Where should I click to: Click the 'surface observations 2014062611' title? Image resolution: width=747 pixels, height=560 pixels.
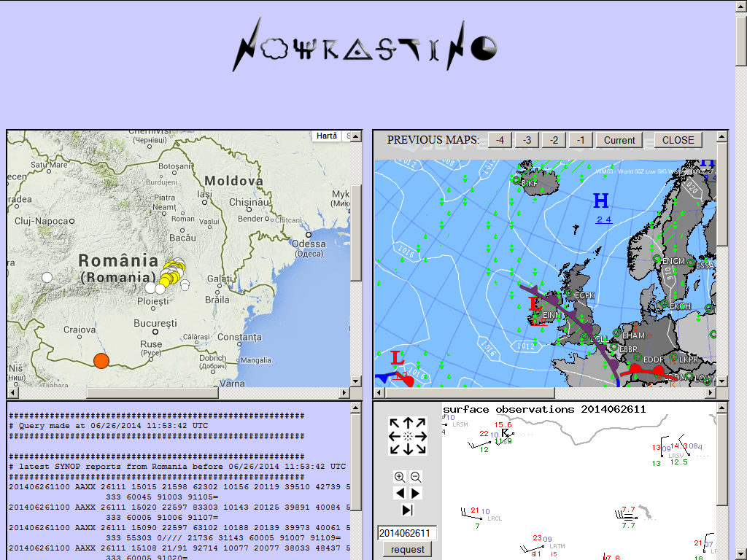click(544, 410)
